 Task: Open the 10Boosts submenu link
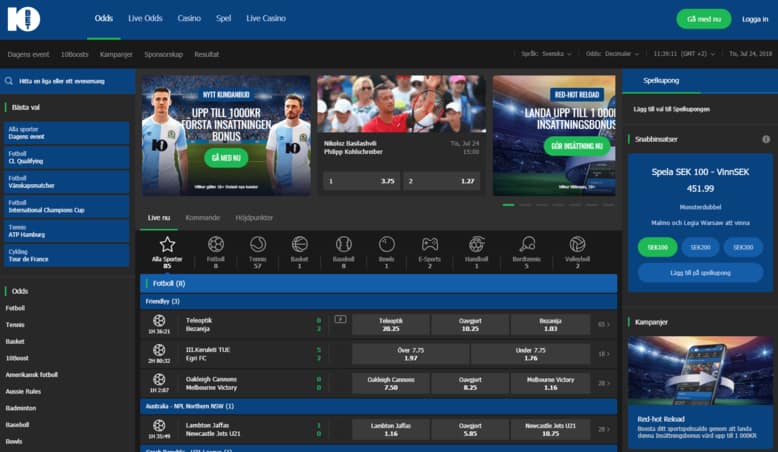pyautogui.click(x=74, y=54)
